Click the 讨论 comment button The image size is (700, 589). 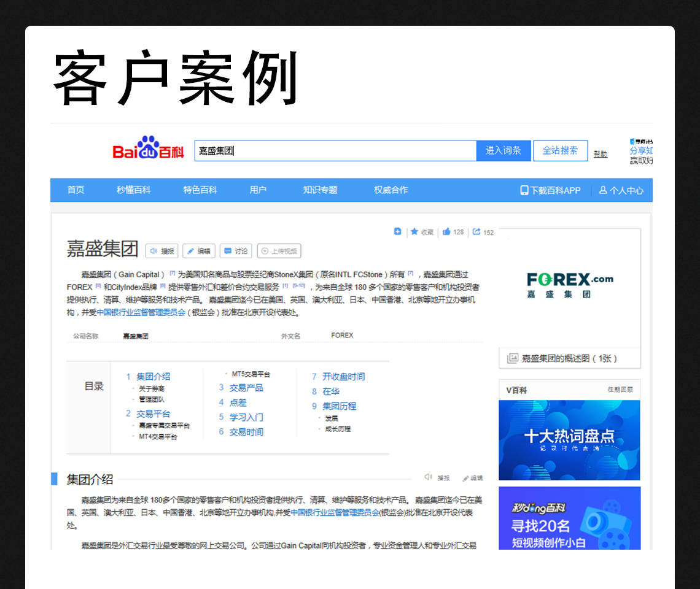click(236, 251)
